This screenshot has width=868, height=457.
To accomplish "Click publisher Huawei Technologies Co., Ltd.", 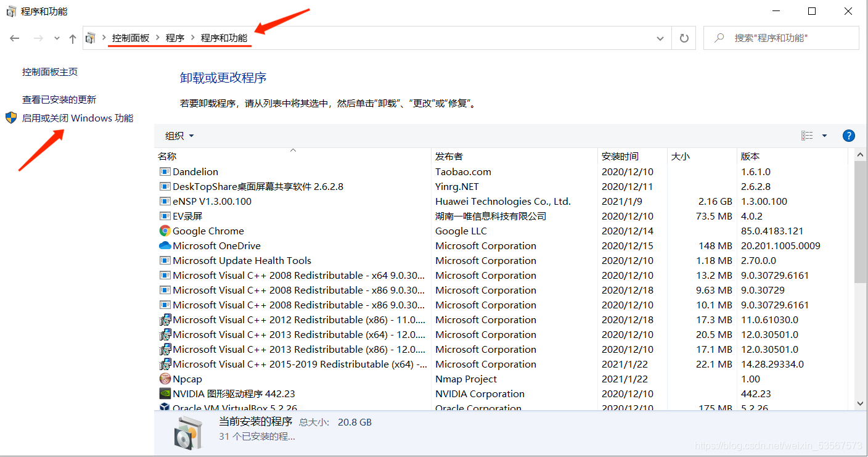I will click(x=503, y=201).
